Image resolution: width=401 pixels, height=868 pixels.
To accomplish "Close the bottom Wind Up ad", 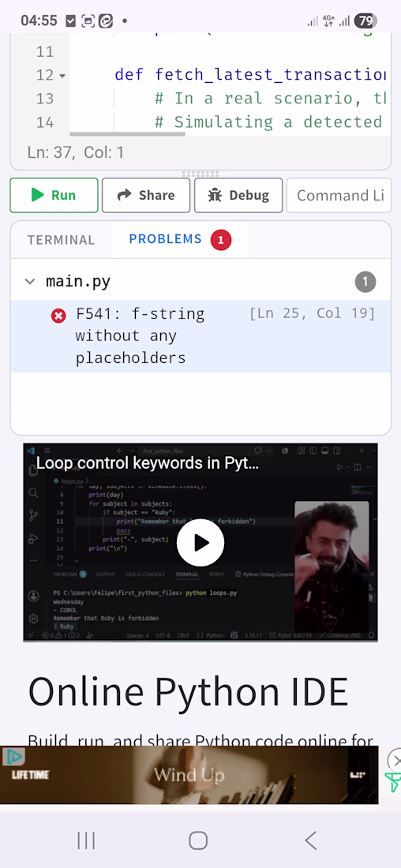I will point(394,760).
